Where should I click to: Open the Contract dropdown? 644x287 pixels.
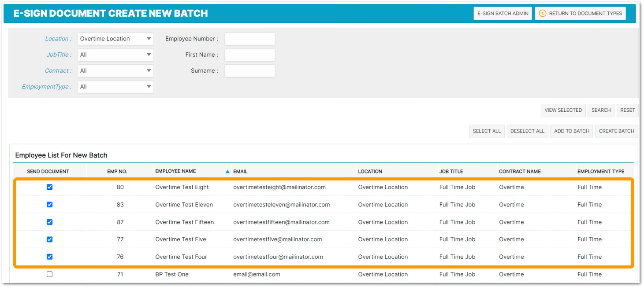(x=115, y=71)
